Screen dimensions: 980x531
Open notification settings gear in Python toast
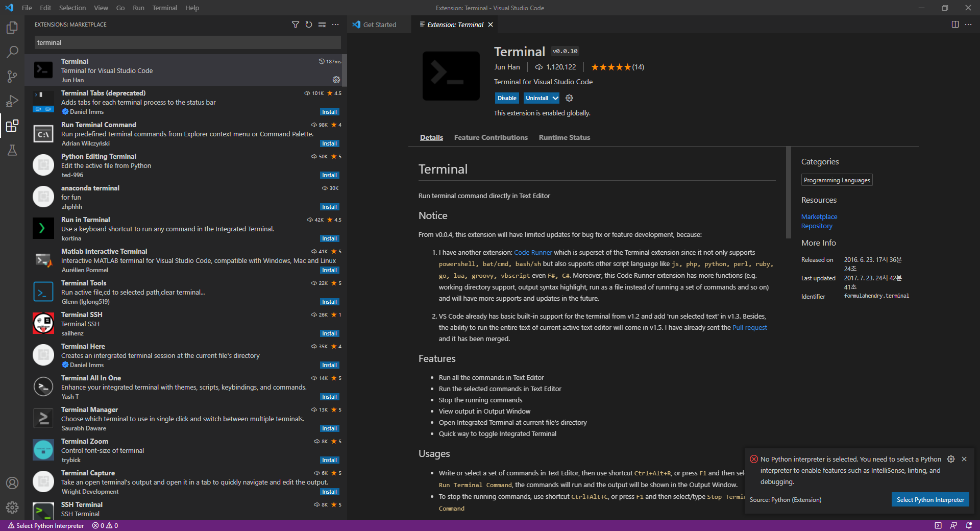coord(951,459)
